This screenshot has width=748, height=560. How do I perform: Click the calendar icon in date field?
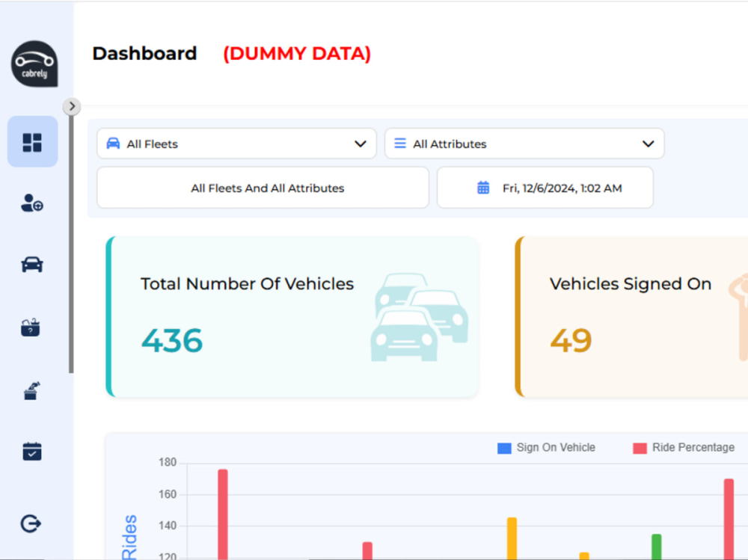483,188
